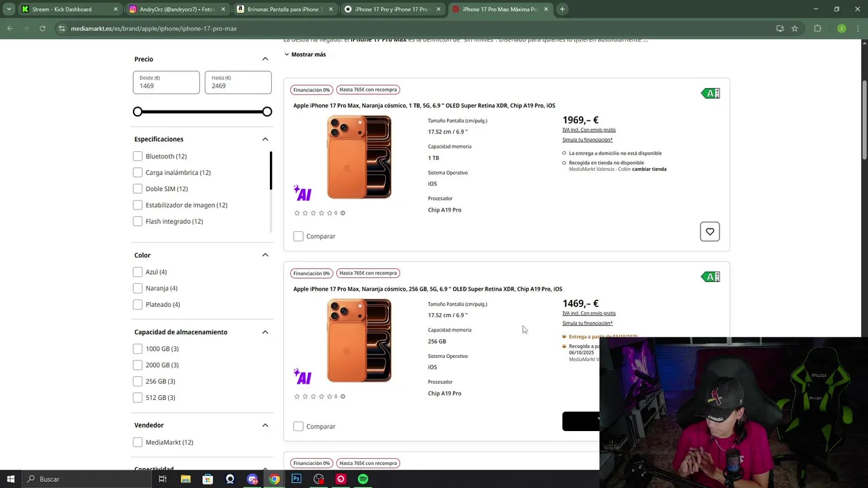The width and height of the screenshot is (868, 488).
Task: Open Simula tu financiación for 1969 € phone
Action: [x=587, y=140]
